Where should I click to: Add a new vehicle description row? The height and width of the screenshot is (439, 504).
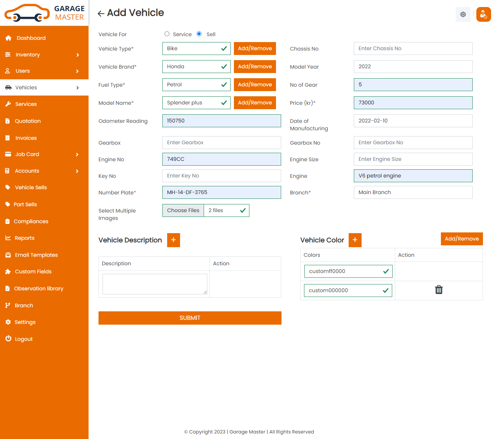173,240
